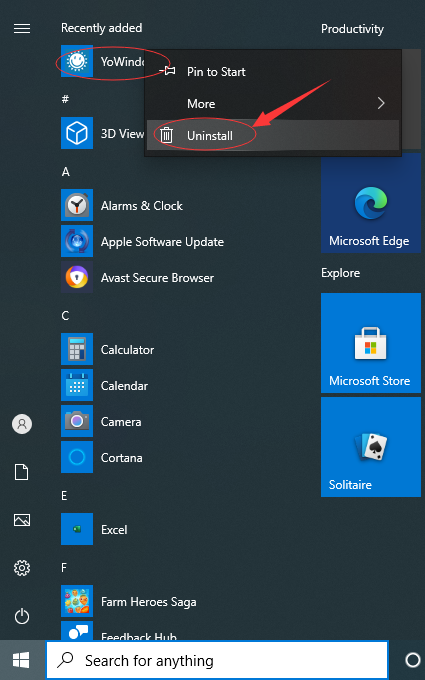Viewport: 425px width, 680px height.
Task: Click into the 'Search for anything' box
Action: point(217,660)
